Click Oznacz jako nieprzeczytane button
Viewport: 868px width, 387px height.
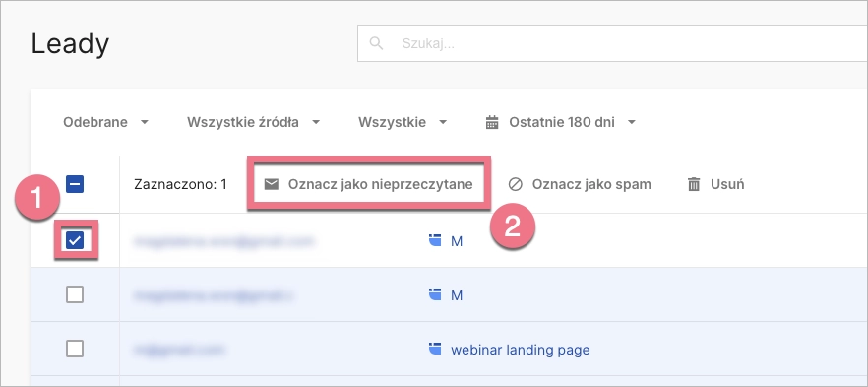tap(369, 184)
